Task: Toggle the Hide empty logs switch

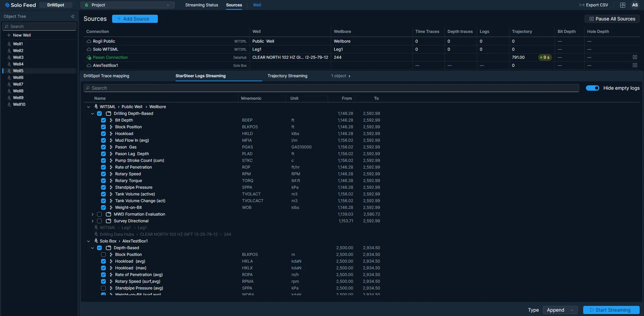Action: click(x=592, y=88)
